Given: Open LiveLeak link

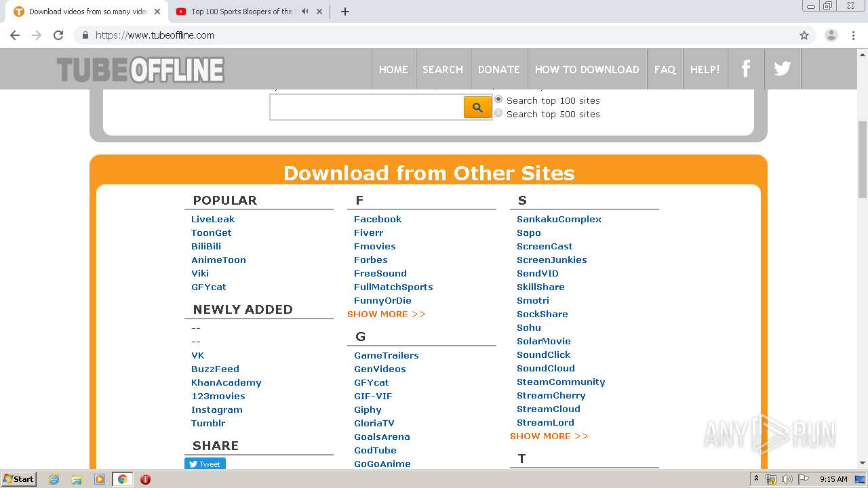Looking at the screenshot, I should [213, 219].
